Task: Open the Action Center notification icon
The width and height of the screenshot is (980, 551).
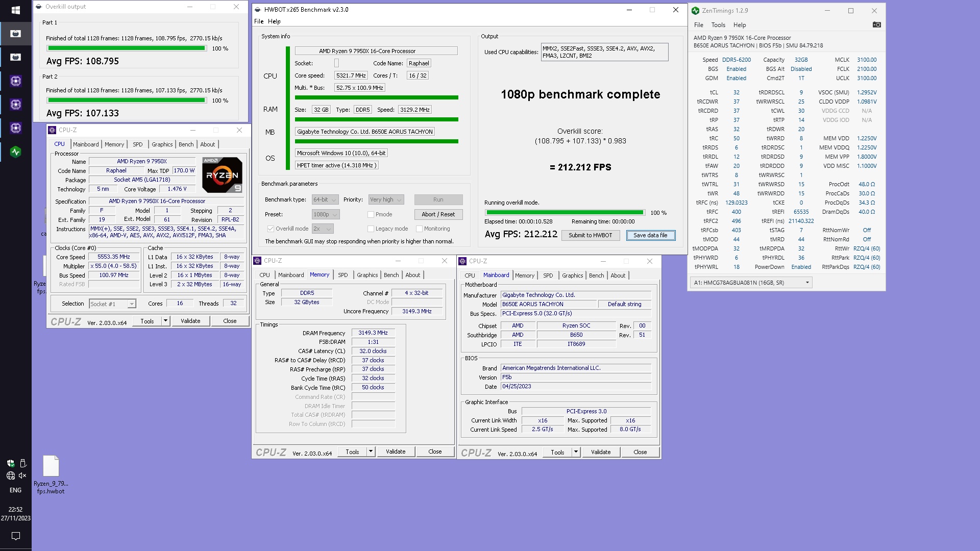Action: pyautogui.click(x=15, y=536)
